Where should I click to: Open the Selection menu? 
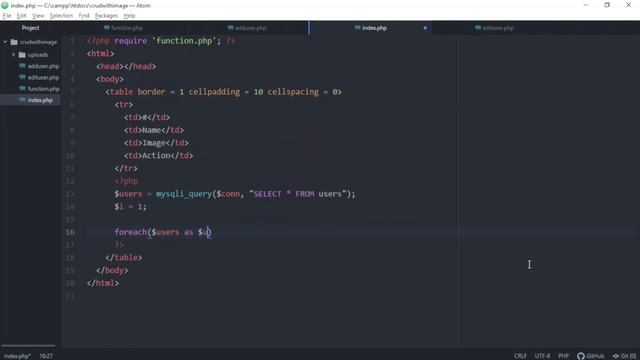(x=61, y=16)
